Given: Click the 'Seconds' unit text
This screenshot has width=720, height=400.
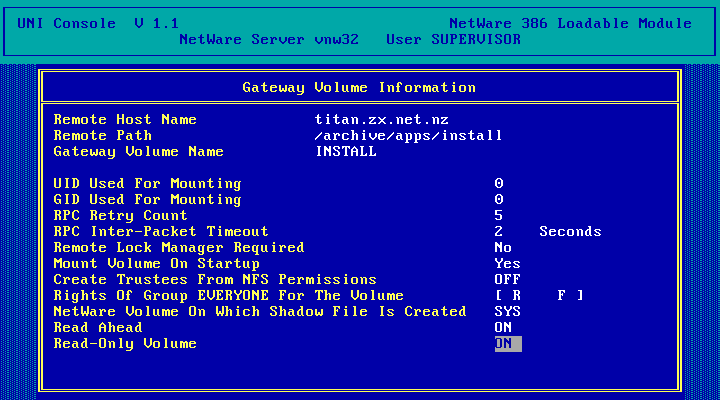Looking at the screenshot, I should click(570, 231).
